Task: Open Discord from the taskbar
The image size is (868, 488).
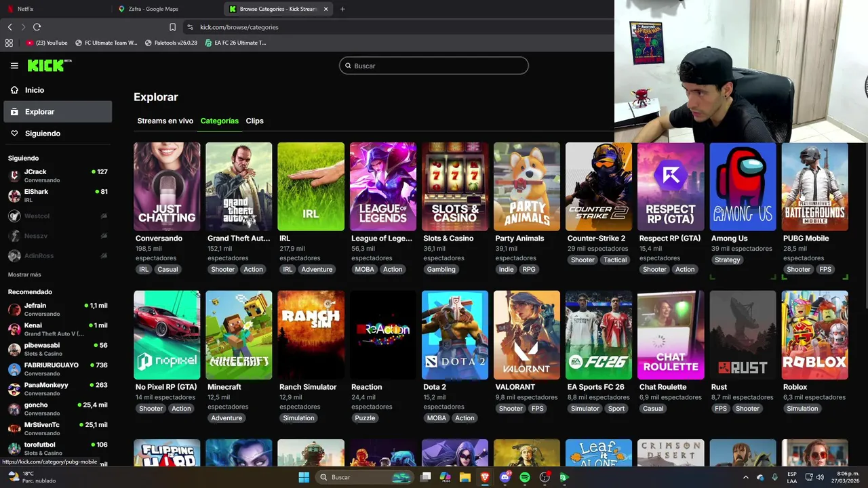Action: click(505, 477)
